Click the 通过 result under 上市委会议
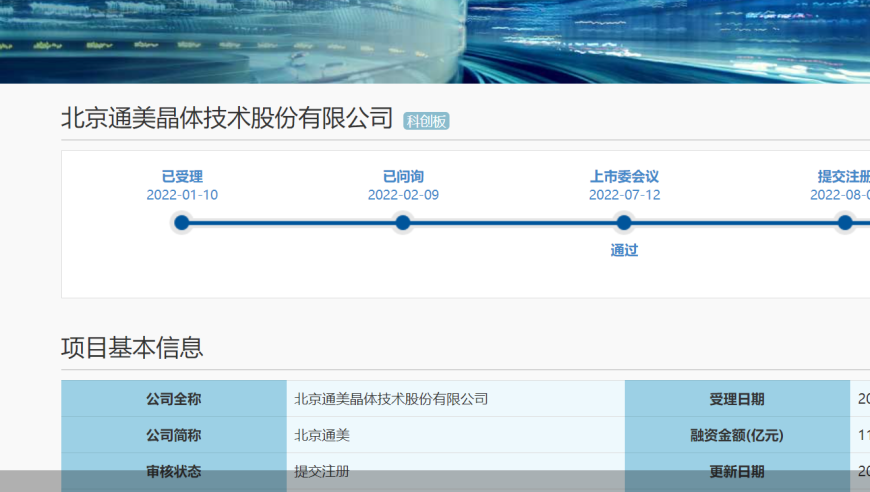The height and width of the screenshot is (492, 870). tap(624, 250)
